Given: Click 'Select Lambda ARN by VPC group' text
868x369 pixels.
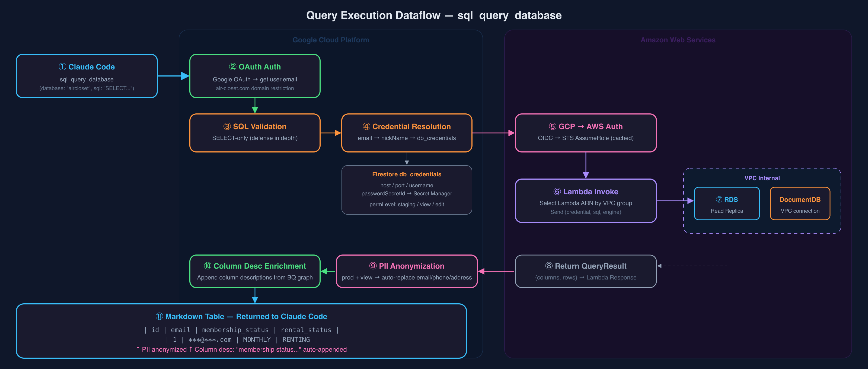Looking at the screenshot, I should (586, 203).
